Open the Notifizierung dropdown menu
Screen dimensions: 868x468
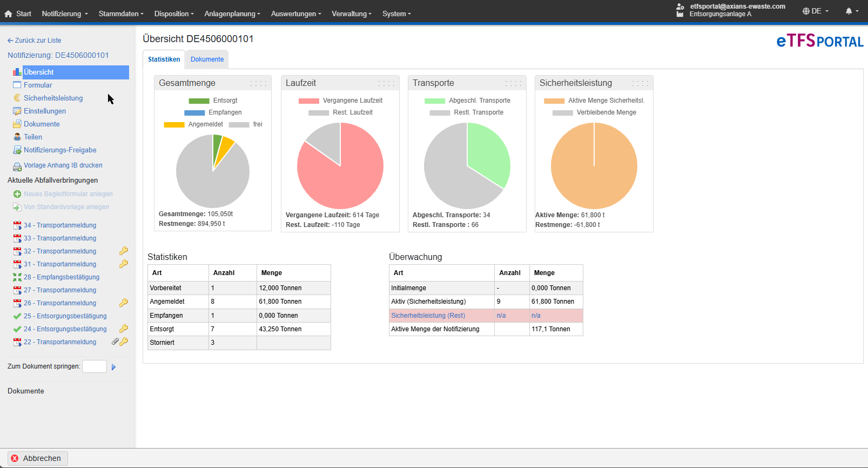[64, 14]
